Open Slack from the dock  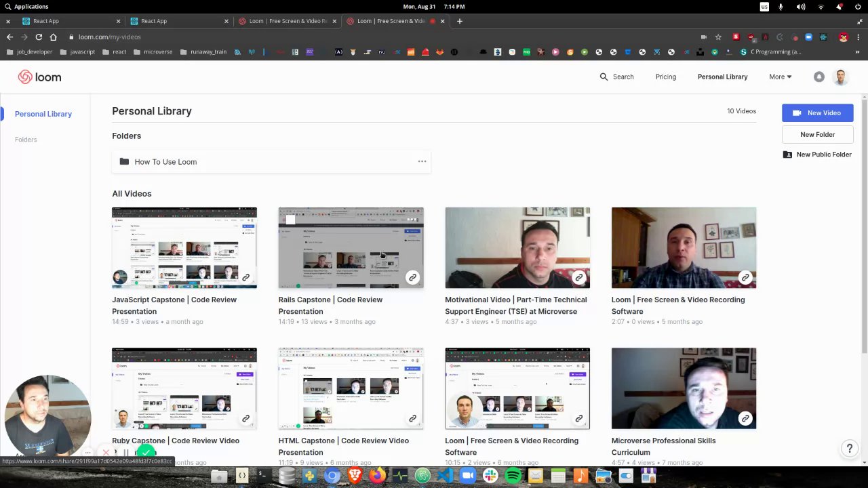click(490, 476)
